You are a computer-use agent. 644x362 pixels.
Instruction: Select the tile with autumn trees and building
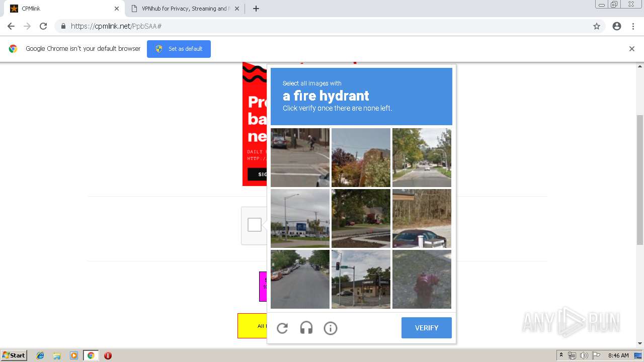click(361, 157)
